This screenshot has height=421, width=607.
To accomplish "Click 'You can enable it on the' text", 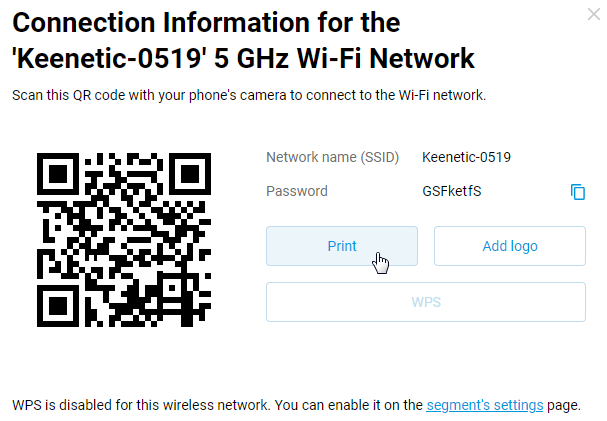I will pos(348,406).
